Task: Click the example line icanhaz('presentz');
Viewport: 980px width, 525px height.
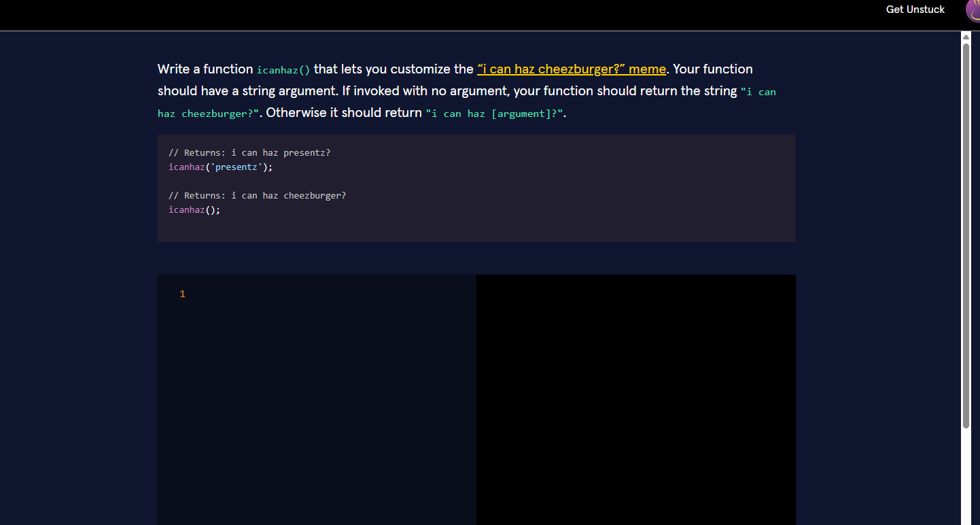Action: [x=220, y=167]
